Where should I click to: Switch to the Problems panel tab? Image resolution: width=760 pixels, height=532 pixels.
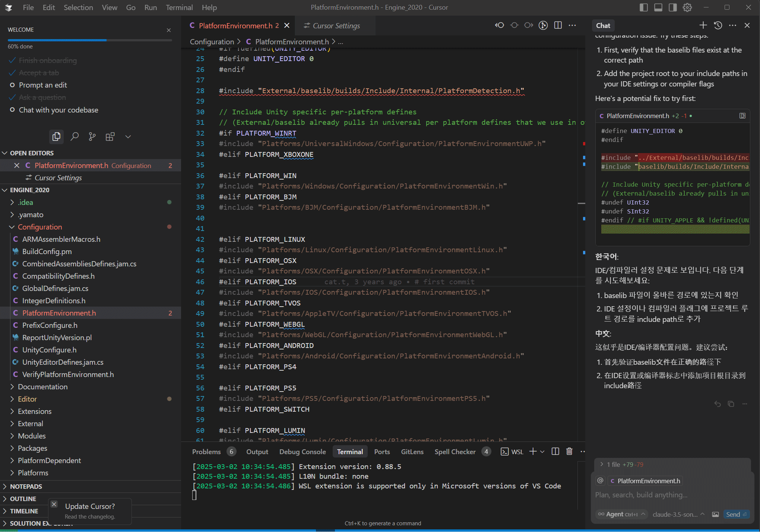click(206, 452)
